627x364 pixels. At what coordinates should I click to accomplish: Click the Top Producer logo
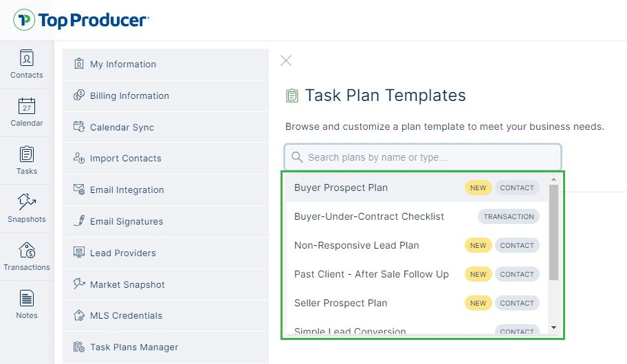tap(81, 20)
